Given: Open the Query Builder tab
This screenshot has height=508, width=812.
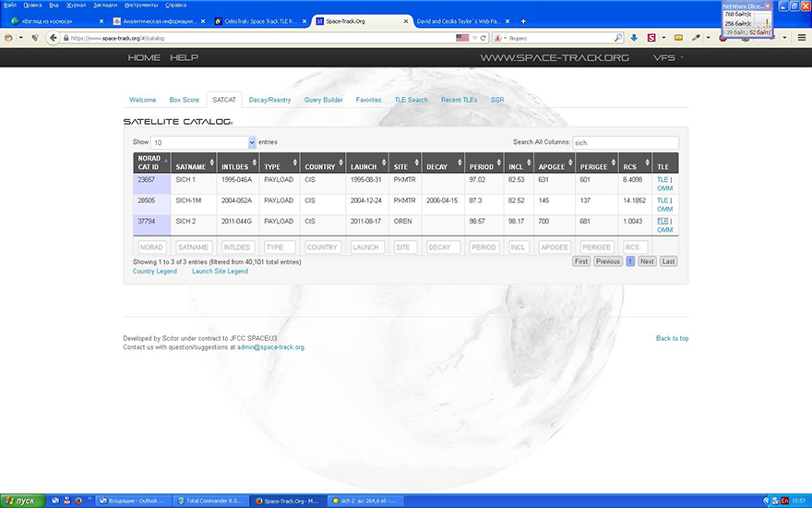Looking at the screenshot, I should coord(323,100).
